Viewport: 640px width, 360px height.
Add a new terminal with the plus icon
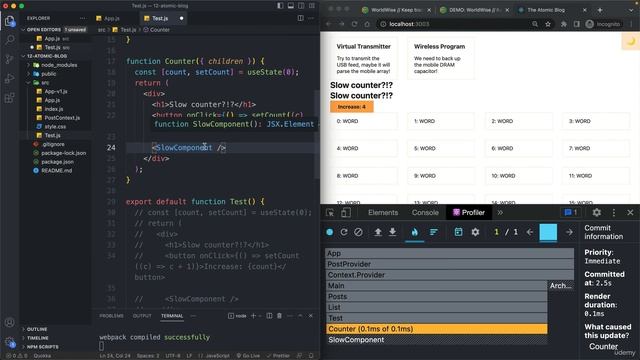(253, 316)
